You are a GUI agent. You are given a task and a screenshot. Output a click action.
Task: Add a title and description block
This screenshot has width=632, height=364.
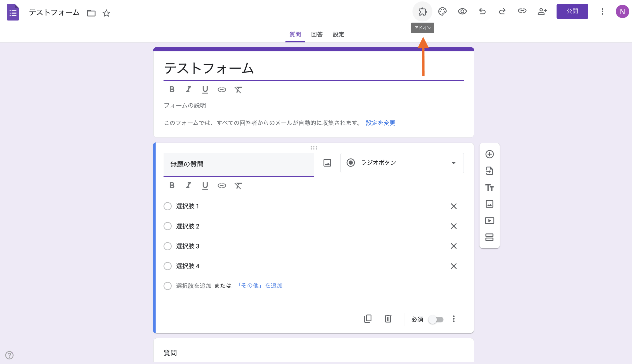pyautogui.click(x=490, y=188)
